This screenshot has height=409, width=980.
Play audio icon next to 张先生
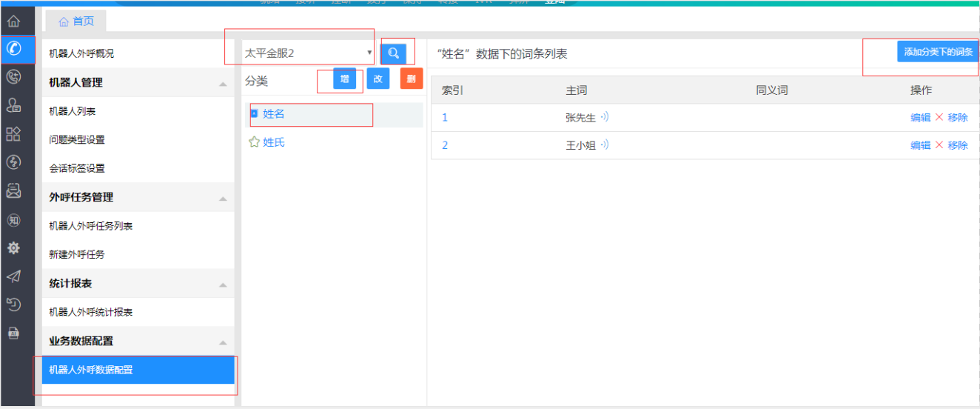coord(604,117)
